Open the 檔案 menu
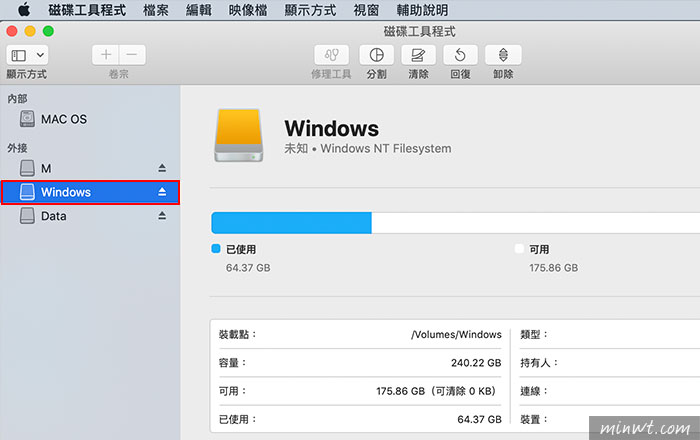The width and height of the screenshot is (700, 440). tap(156, 10)
